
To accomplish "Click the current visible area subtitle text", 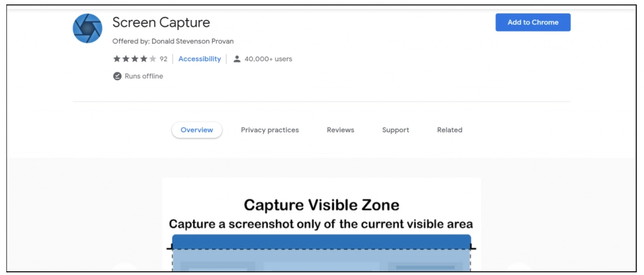I will [321, 224].
